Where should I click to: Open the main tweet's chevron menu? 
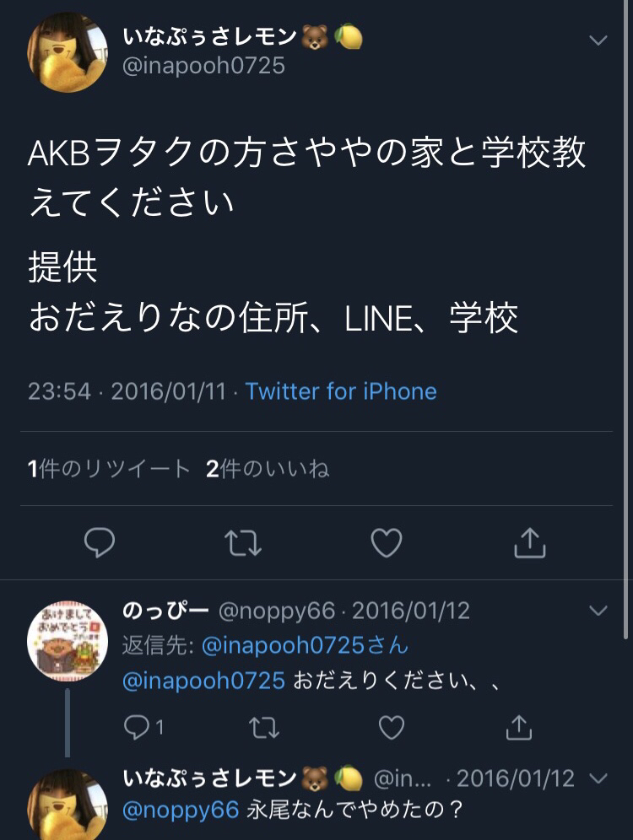598,40
